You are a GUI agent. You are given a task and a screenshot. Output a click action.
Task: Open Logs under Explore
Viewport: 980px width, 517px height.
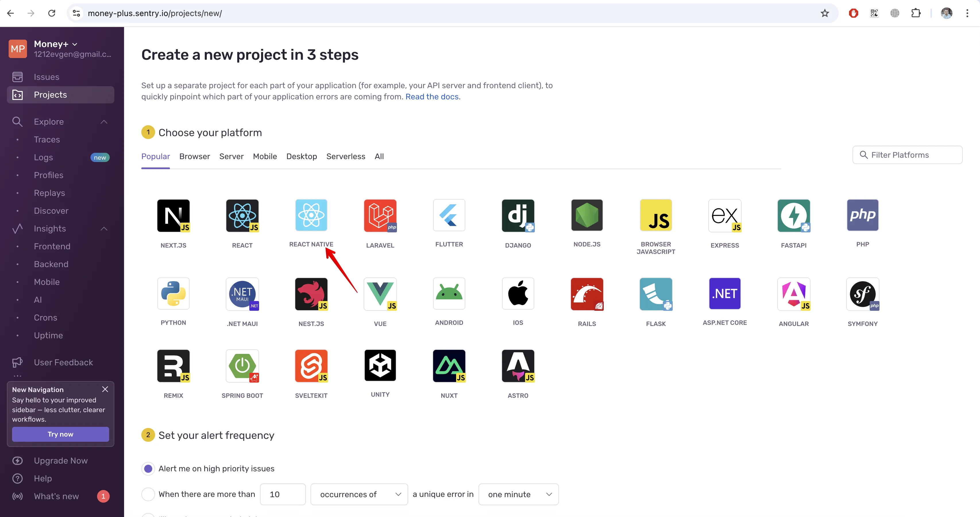coord(43,157)
